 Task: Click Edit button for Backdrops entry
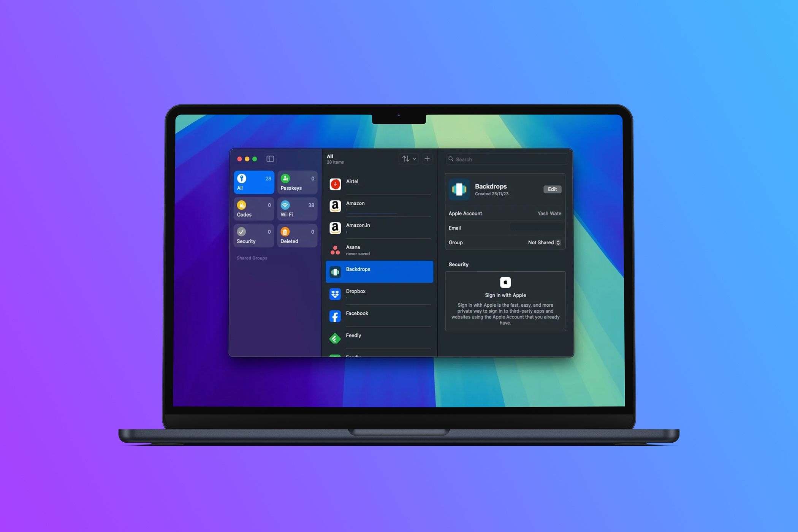552,189
